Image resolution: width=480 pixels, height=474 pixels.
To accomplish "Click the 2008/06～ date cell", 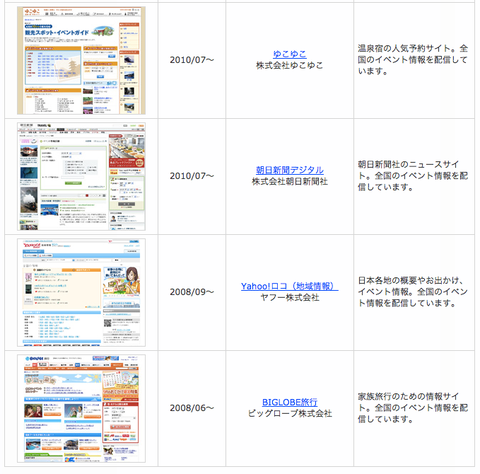I will [192, 408].
